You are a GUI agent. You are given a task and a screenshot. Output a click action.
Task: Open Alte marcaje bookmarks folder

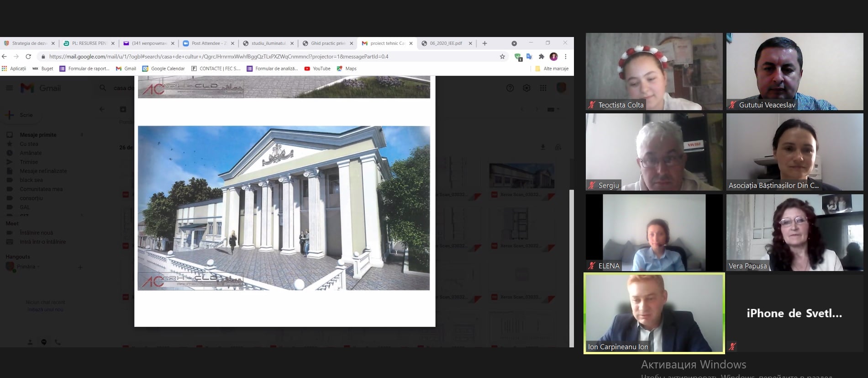pyautogui.click(x=552, y=69)
